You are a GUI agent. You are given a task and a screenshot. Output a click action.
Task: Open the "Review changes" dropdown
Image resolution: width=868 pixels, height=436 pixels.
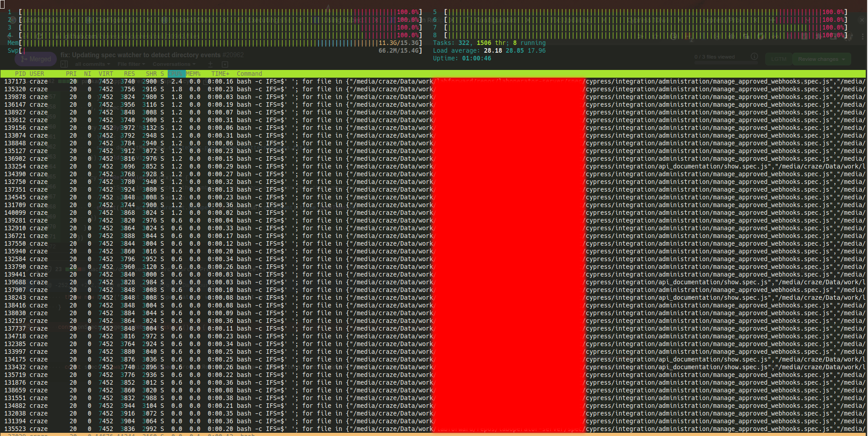coord(821,59)
